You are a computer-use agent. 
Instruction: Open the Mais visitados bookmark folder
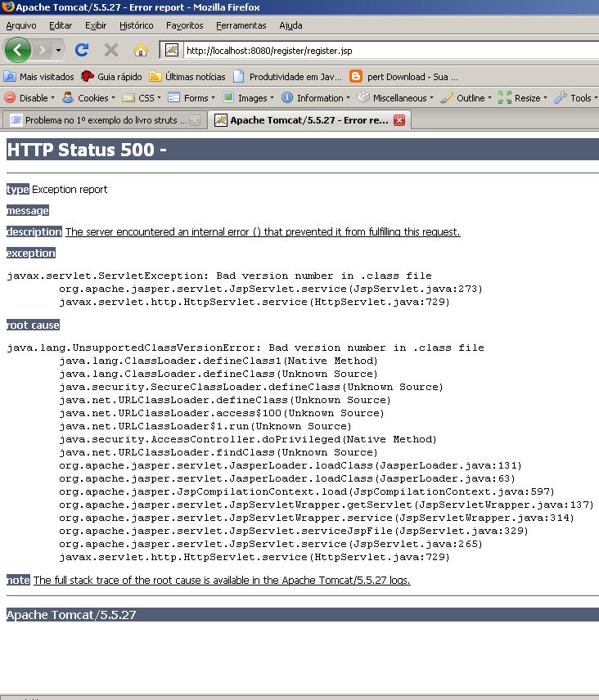pos(38,77)
